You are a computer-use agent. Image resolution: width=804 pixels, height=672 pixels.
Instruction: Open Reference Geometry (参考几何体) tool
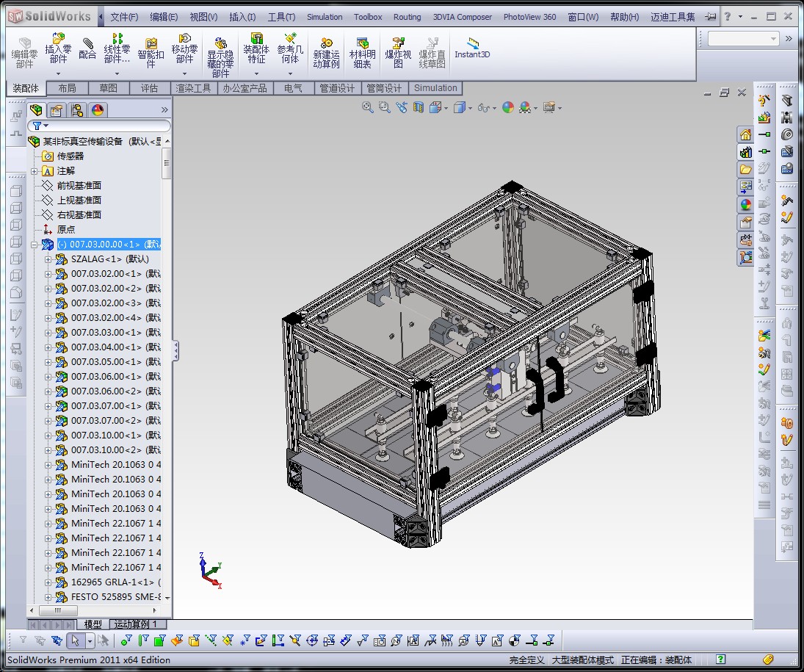pyautogui.click(x=290, y=48)
